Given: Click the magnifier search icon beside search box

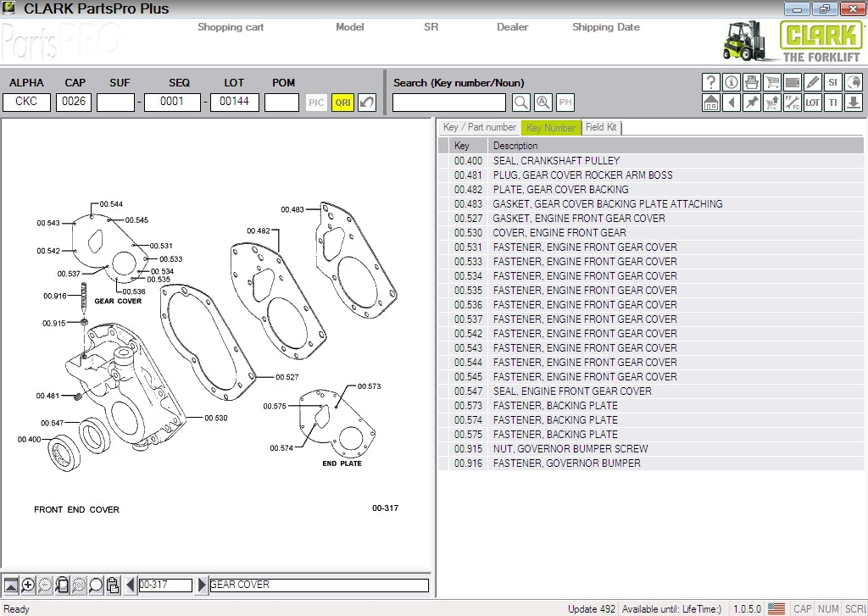Looking at the screenshot, I should point(521,103).
